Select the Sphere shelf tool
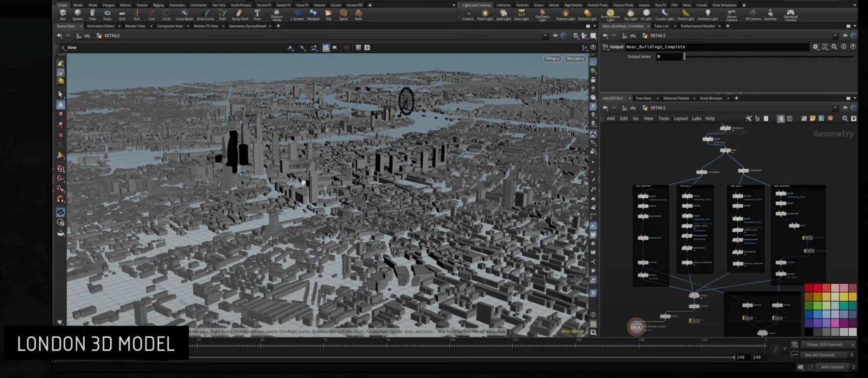 tap(77, 15)
